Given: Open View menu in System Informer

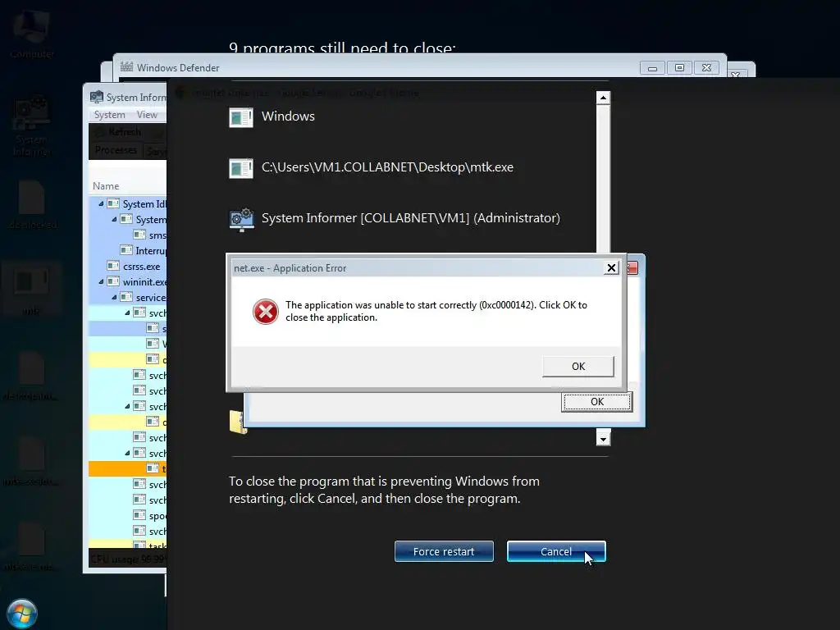Looking at the screenshot, I should pos(147,115).
